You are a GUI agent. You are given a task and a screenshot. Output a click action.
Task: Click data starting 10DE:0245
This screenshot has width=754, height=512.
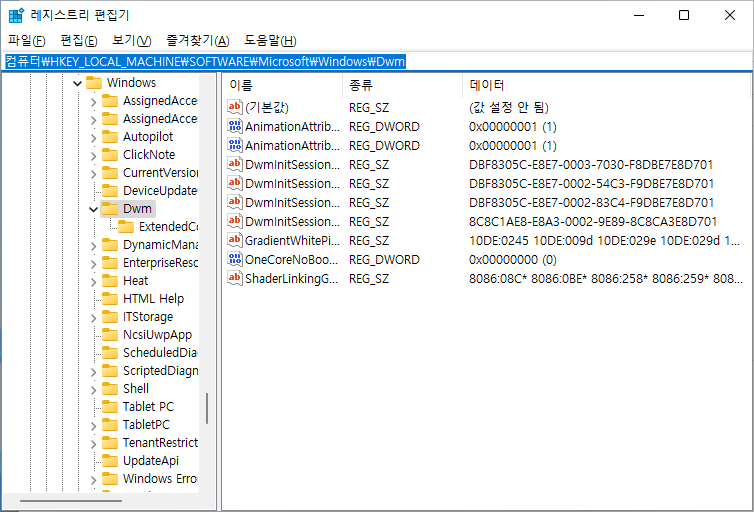(x=604, y=241)
